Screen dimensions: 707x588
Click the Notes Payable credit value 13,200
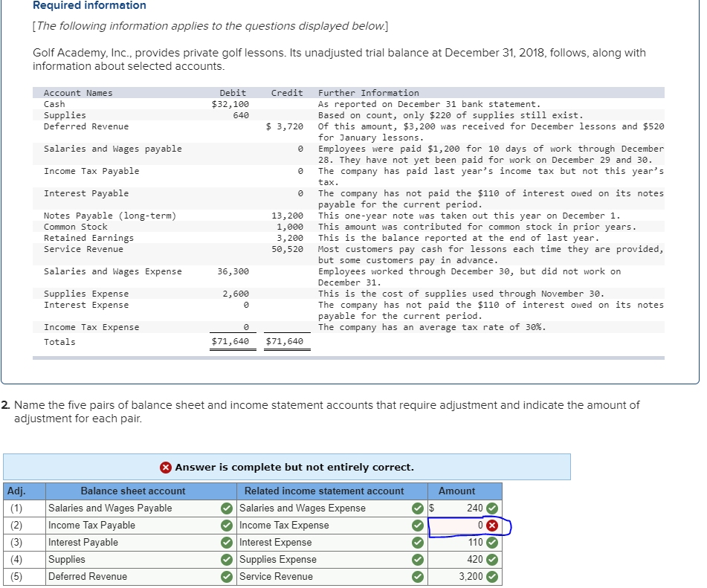[x=287, y=216]
